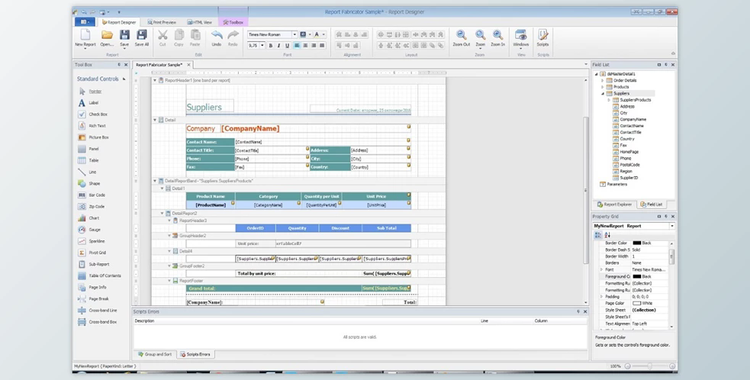Expand the Order Details node in Field List
750x380 pixels.
(x=603, y=80)
